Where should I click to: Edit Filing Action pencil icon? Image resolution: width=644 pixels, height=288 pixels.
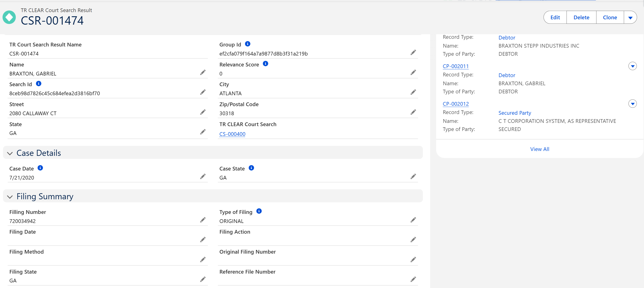click(413, 239)
